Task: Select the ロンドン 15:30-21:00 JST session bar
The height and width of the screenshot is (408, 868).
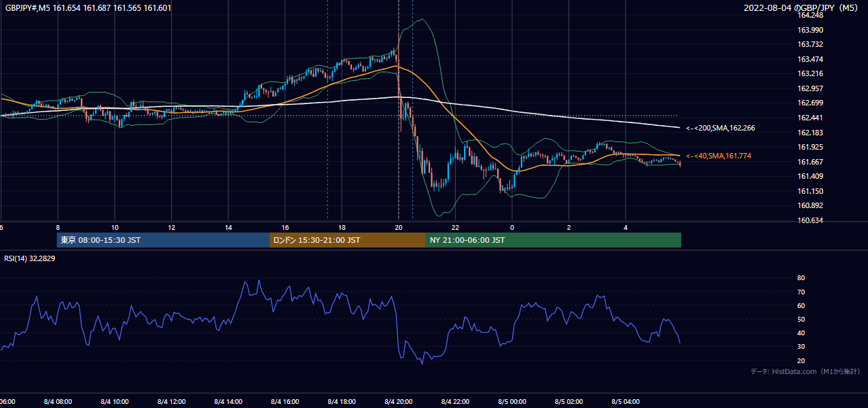Action: [x=348, y=240]
